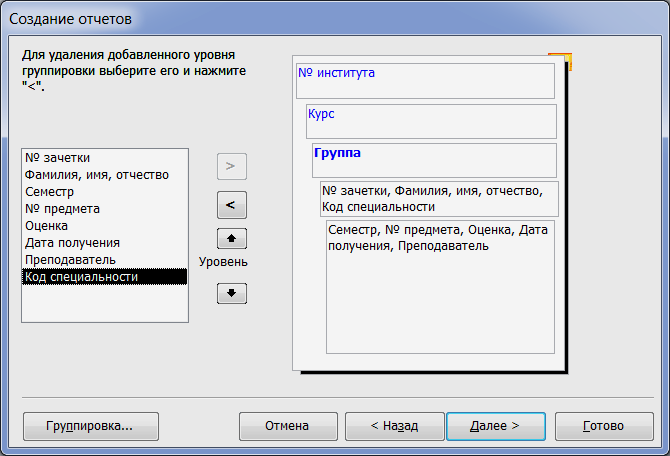Viewport: 670px width, 456px height.
Task: Finish wizard with 'Готово' button
Action: [604, 426]
